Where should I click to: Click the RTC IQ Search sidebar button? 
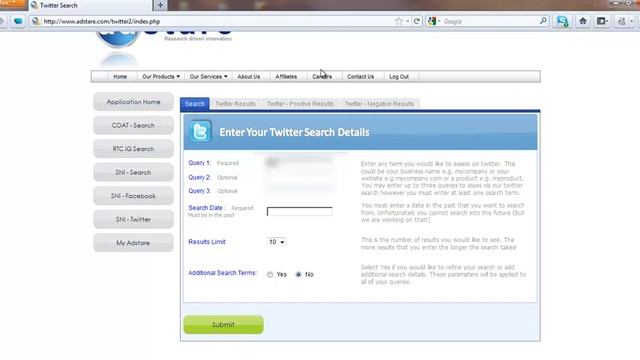pos(133,149)
